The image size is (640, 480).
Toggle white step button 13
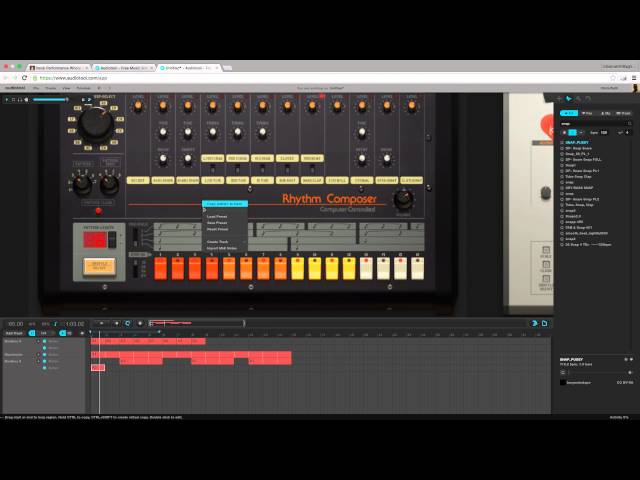pyautogui.click(x=366, y=269)
